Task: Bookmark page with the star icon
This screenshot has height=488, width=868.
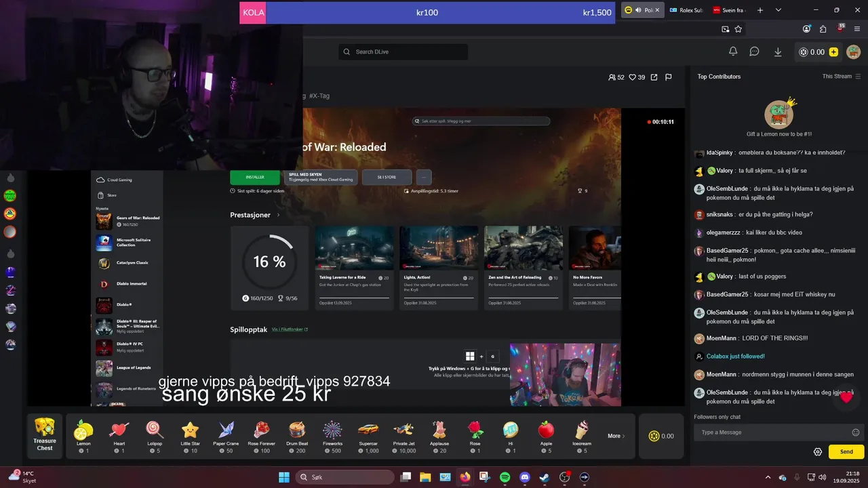Action: pyautogui.click(x=738, y=29)
